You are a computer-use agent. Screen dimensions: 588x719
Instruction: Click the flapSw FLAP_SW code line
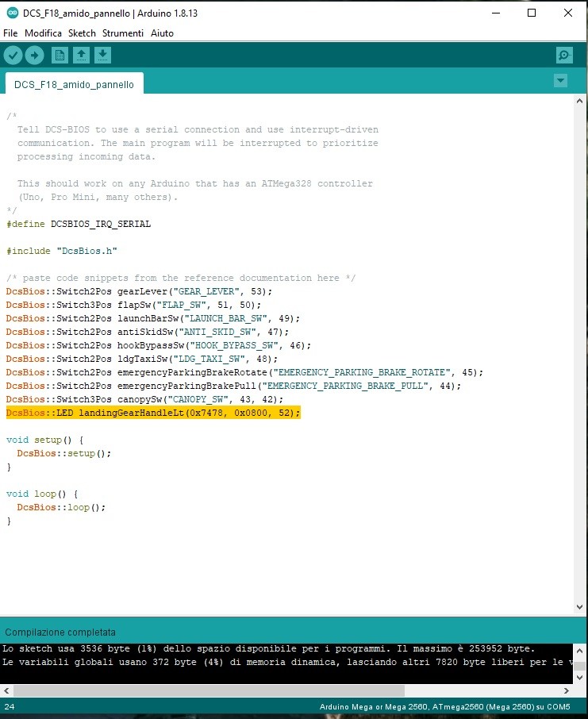click(x=133, y=305)
